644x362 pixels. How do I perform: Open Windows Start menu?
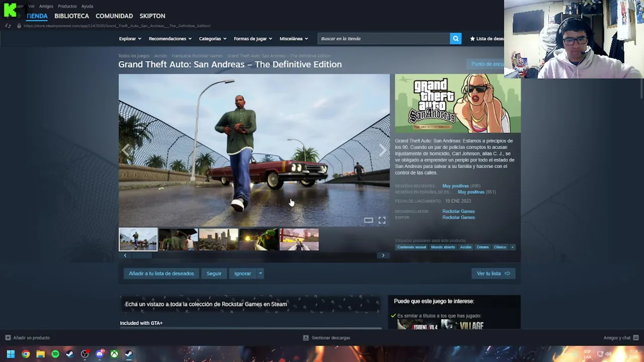point(11,354)
